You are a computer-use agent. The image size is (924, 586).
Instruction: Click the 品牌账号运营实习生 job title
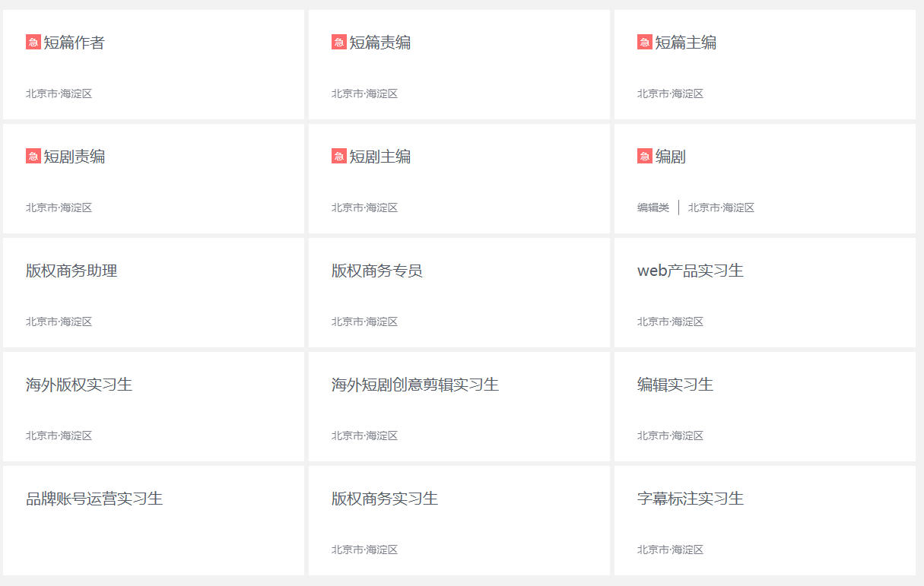[x=94, y=499]
